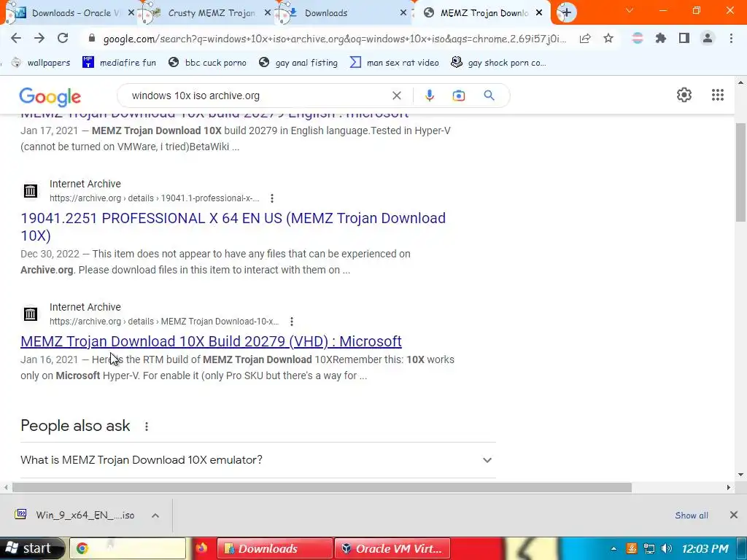Open MEMZ Trojan Download 10X Build 20279 (VHD) link
The image size is (747, 560).
tap(211, 341)
